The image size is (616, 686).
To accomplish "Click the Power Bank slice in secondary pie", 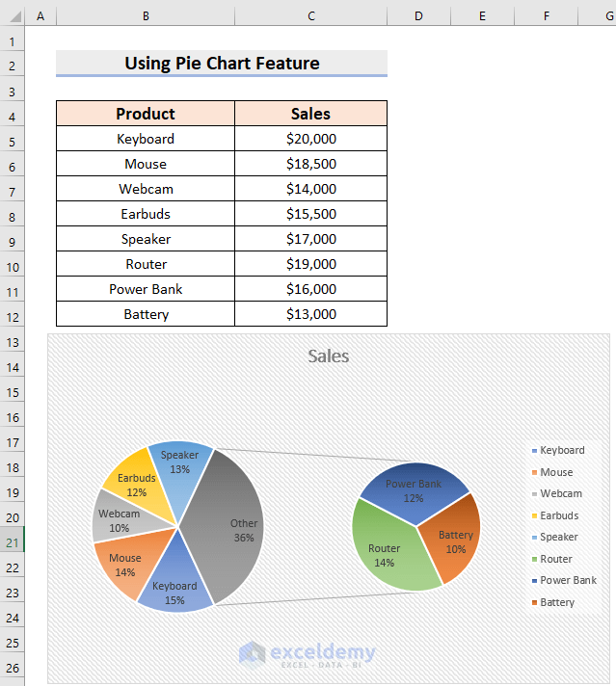I will coord(413,488).
